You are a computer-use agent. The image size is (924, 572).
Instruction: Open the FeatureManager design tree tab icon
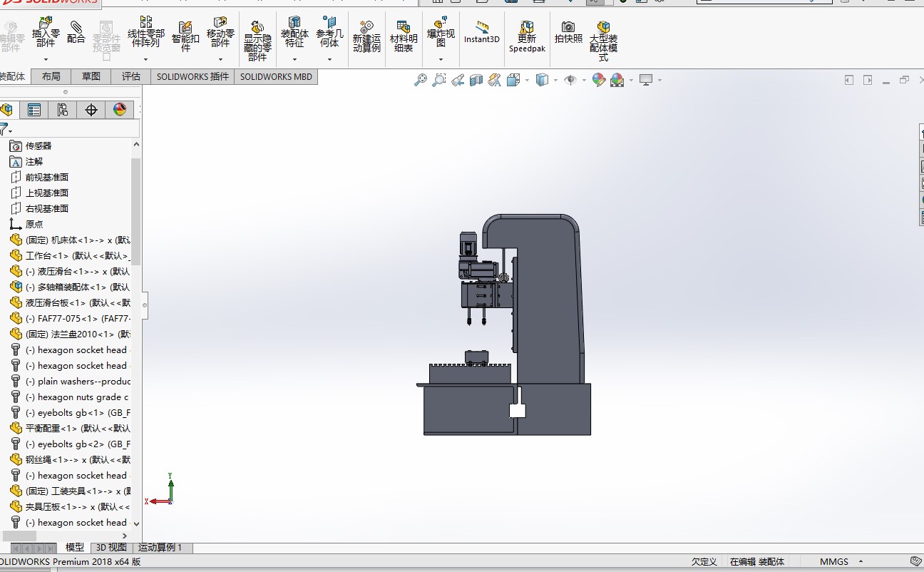(6, 109)
